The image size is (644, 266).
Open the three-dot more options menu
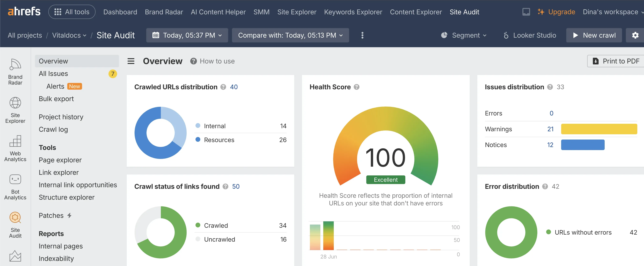click(x=362, y=35)
